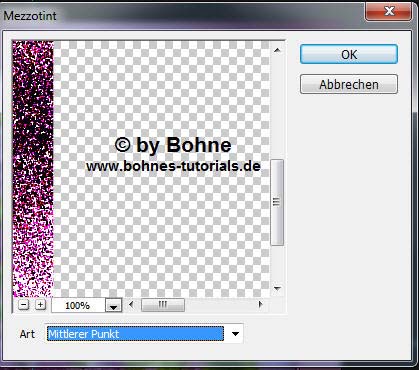The height and width of the screenshot is (370, 419).
Task: Close the Mezzotint dialog with the X
Action: 389,12
